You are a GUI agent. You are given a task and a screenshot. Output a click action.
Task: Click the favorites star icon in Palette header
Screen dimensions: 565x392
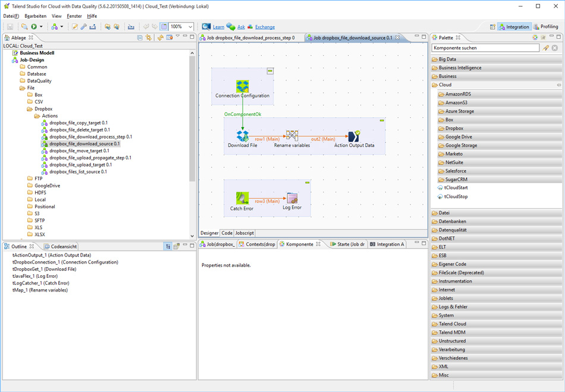543,37
